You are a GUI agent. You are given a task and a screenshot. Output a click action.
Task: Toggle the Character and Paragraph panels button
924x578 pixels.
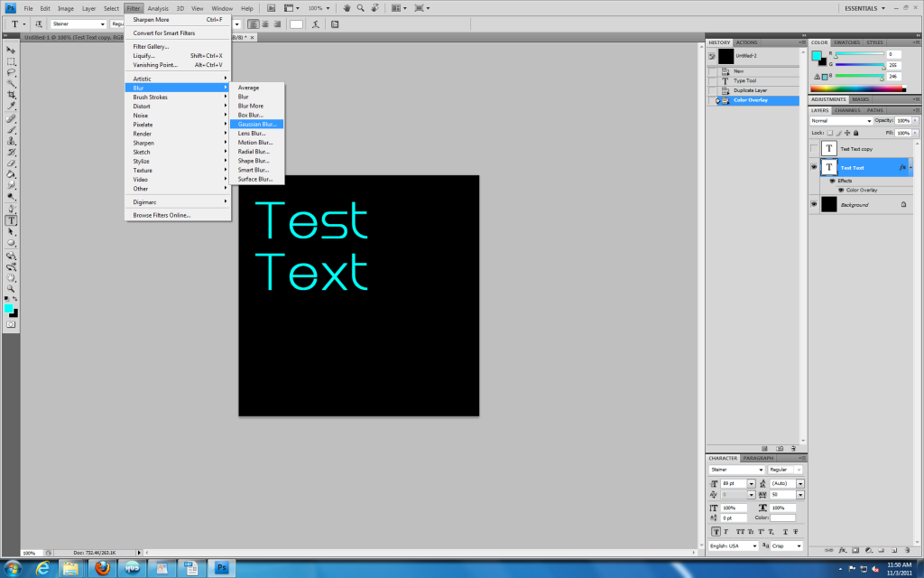pos(335,24)
